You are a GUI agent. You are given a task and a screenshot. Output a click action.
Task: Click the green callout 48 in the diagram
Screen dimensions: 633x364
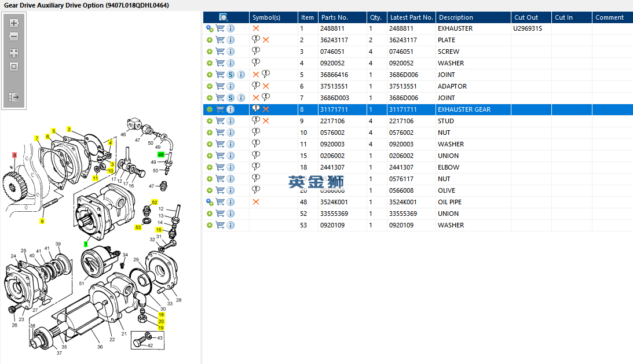tap(160, 155)
